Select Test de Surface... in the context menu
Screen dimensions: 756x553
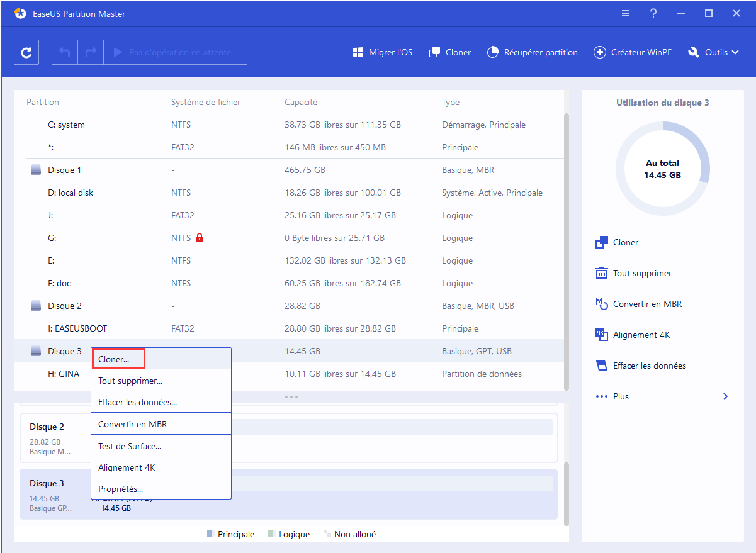[161, 446]
